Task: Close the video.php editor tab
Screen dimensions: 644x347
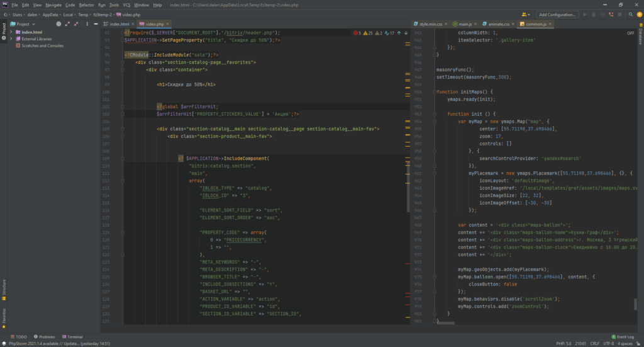Action: click(168, 23)
